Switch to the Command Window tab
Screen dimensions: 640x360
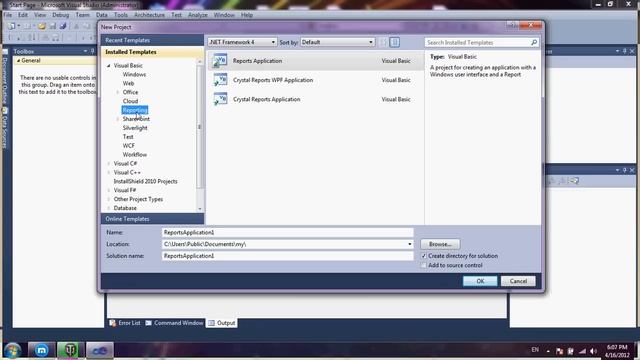(174, 323)
